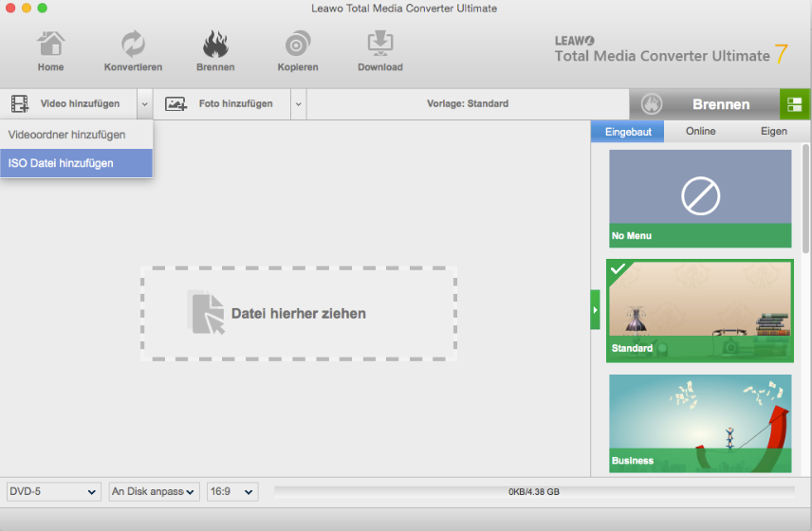Select the Standard menu template
812x531 pixels.
click(x=700, y=310)
